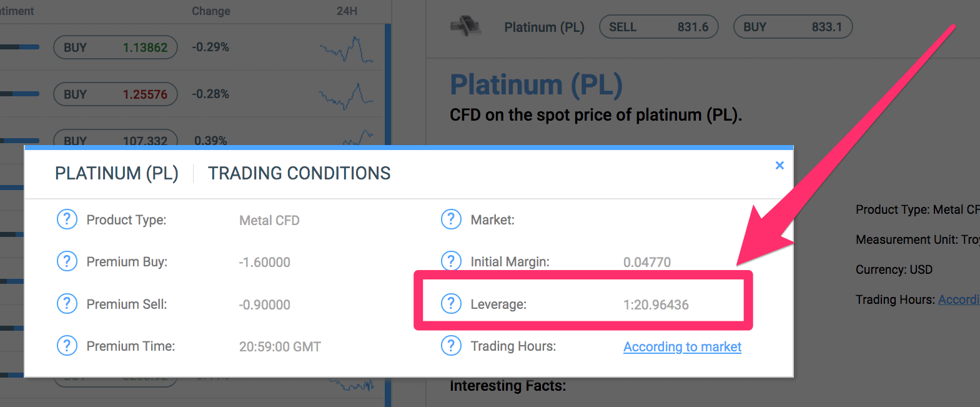Open the According to market link
The height and width of the screenshot is (407, 980).
click(682, 346)
